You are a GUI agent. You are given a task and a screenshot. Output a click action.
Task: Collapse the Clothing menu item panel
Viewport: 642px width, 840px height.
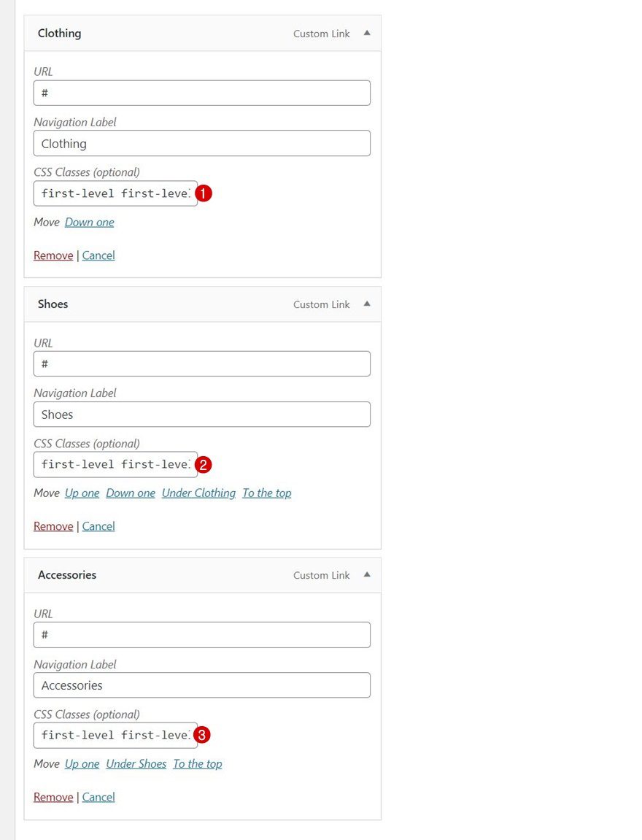pos(367,33)
